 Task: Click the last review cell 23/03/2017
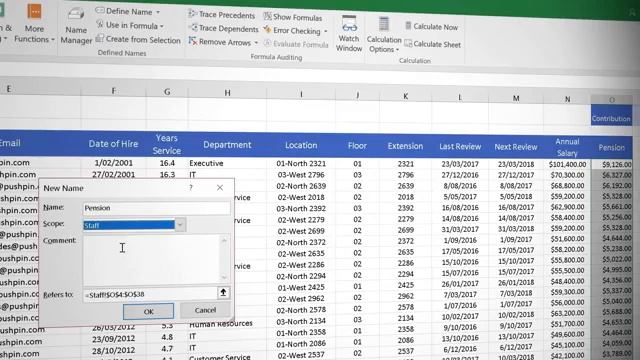pos(460,164)
